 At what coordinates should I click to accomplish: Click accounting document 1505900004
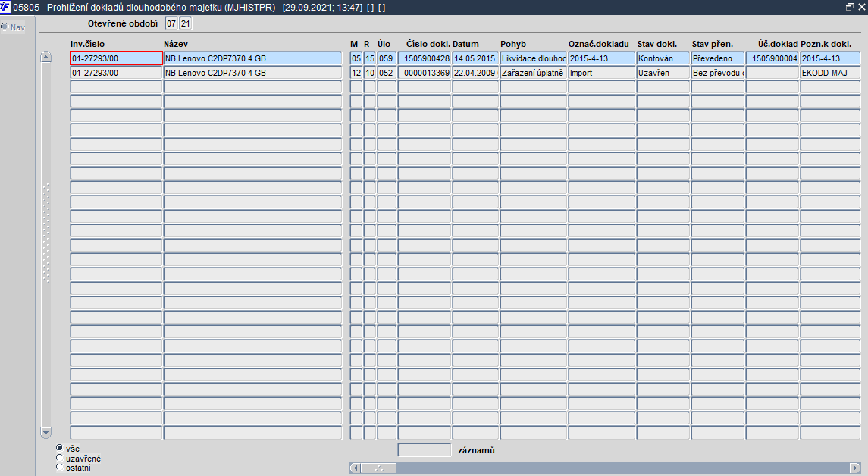pos(772,58)
